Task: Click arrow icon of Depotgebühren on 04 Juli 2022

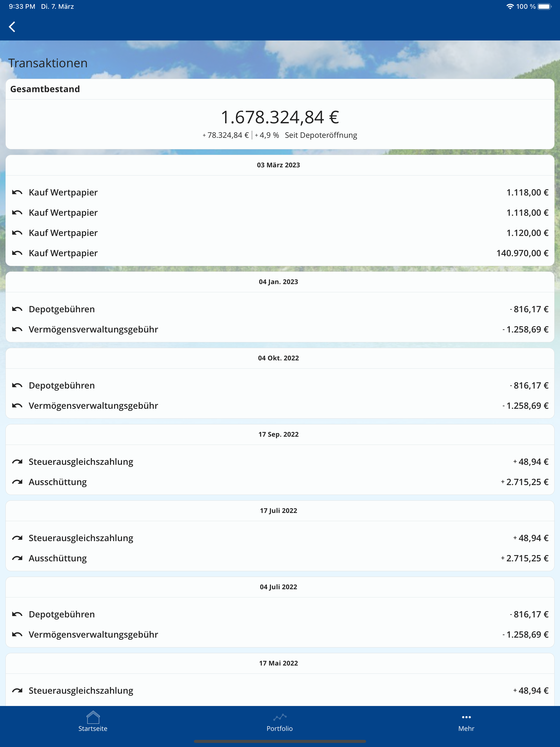Action: tap(17, 615)
